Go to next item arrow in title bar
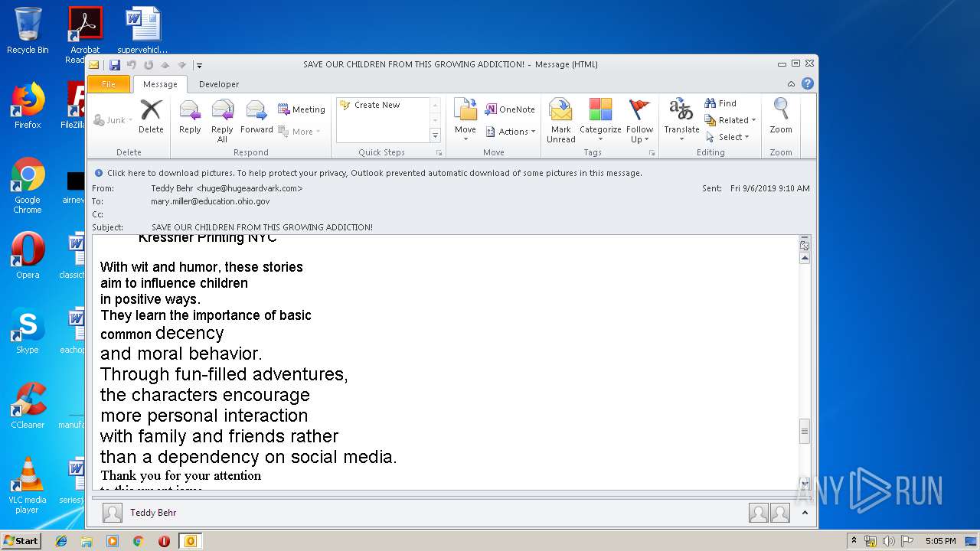This screenshot has height=551, width=980. coord(181,65)
